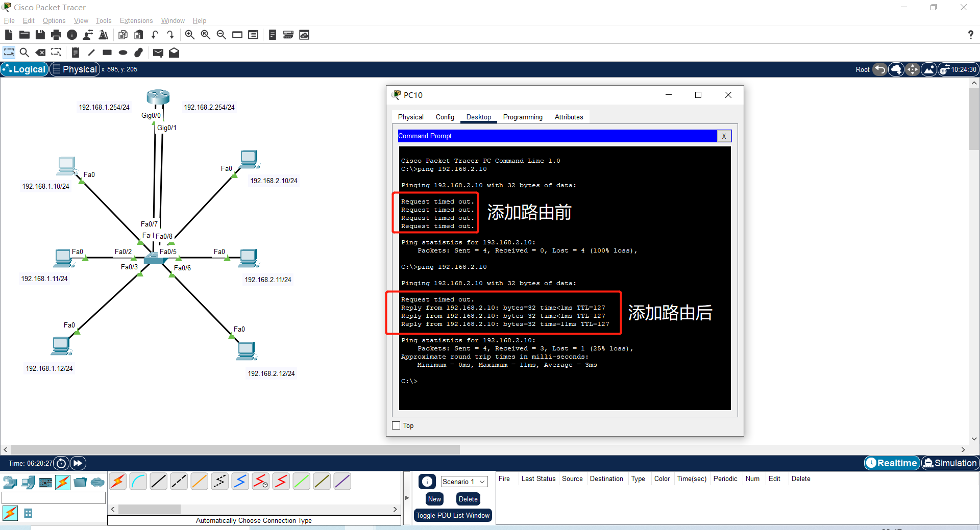Click the device search input field
Image resolution: width=980 pixels, height=530 pixels.
(x=54, y=498)
